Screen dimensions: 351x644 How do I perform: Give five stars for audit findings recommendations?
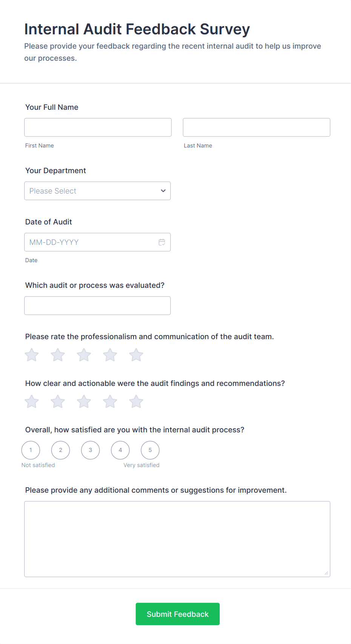[136, 401]
